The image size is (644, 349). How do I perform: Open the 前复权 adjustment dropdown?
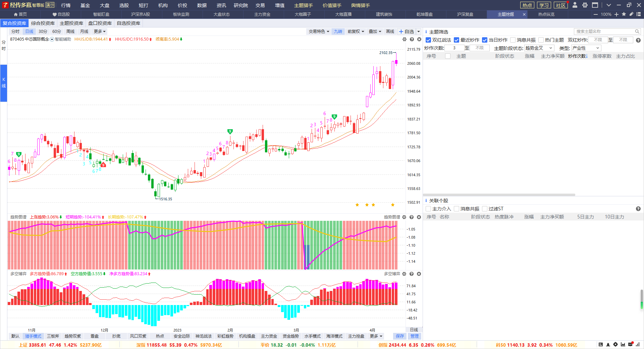pos(356,32)
